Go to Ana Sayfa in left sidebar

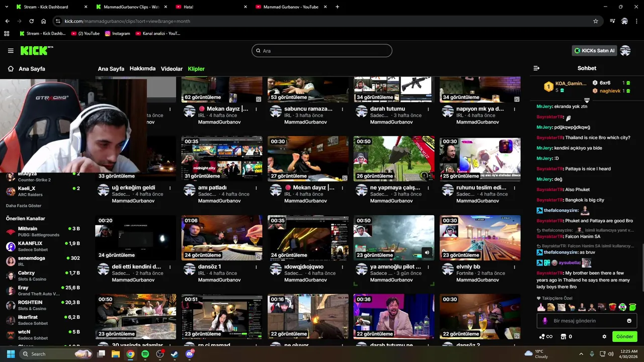(26, 69)
